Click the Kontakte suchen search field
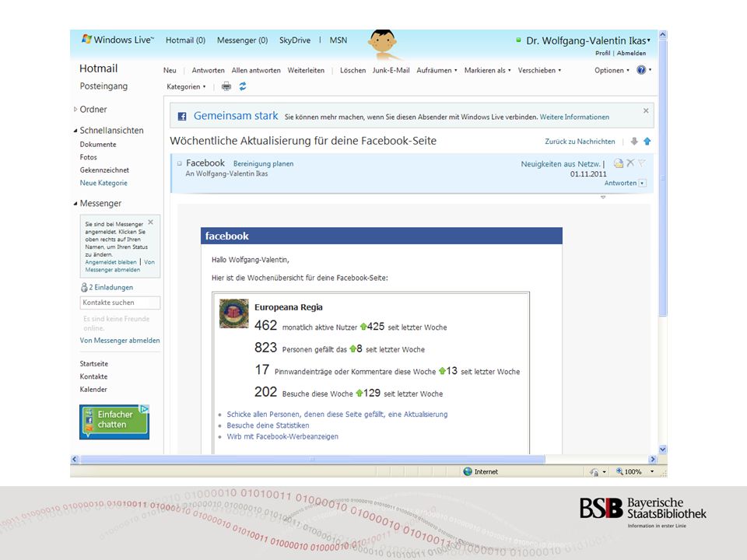 point(120,303)
